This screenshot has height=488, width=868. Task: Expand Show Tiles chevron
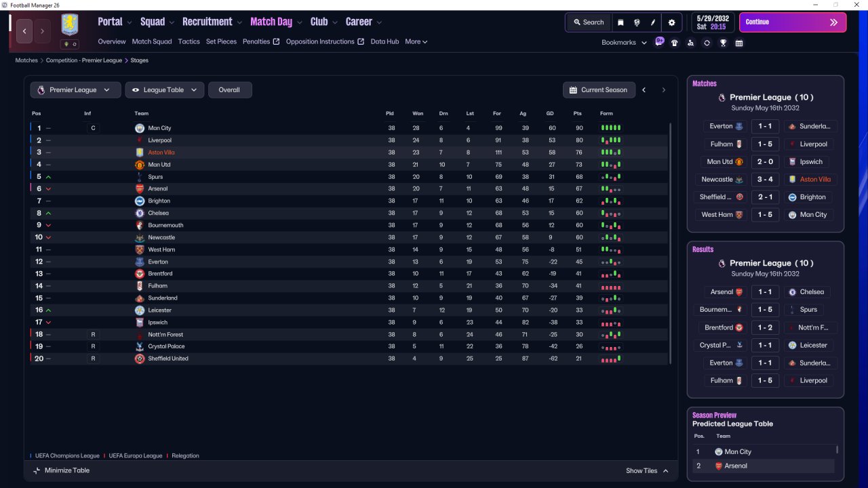(665, 471)
